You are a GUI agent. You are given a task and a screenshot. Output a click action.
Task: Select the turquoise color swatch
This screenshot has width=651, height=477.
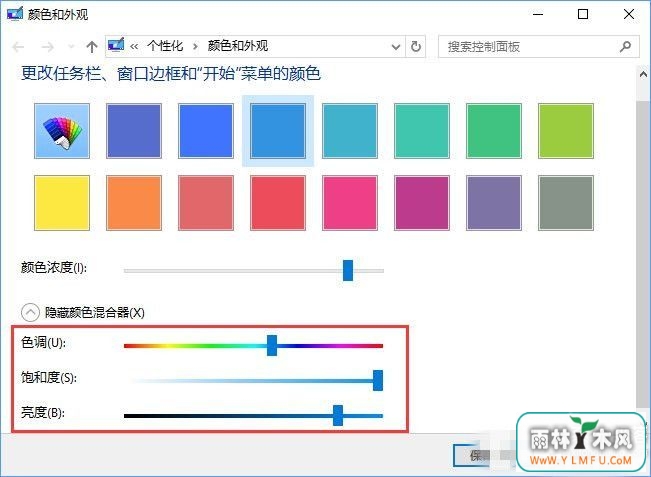coord(422,131)
